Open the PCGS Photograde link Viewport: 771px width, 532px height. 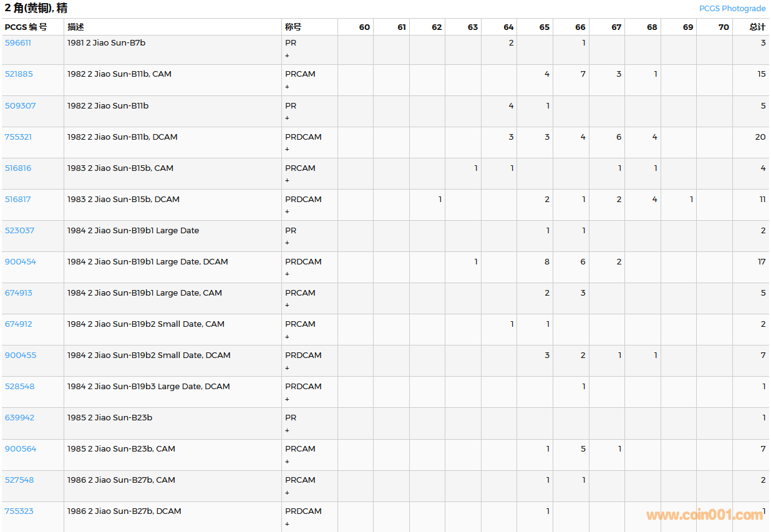tap(732, 9)
